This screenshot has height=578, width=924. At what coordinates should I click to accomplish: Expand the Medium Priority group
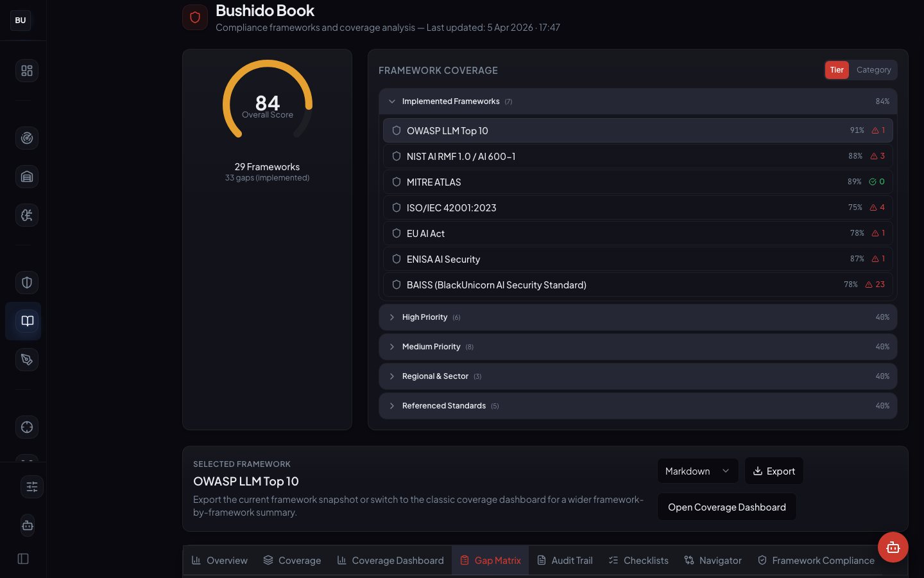[x=638, y=347]
